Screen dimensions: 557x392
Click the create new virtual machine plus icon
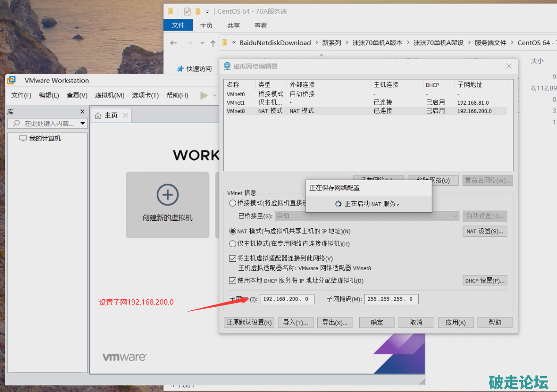pos(168,195)
